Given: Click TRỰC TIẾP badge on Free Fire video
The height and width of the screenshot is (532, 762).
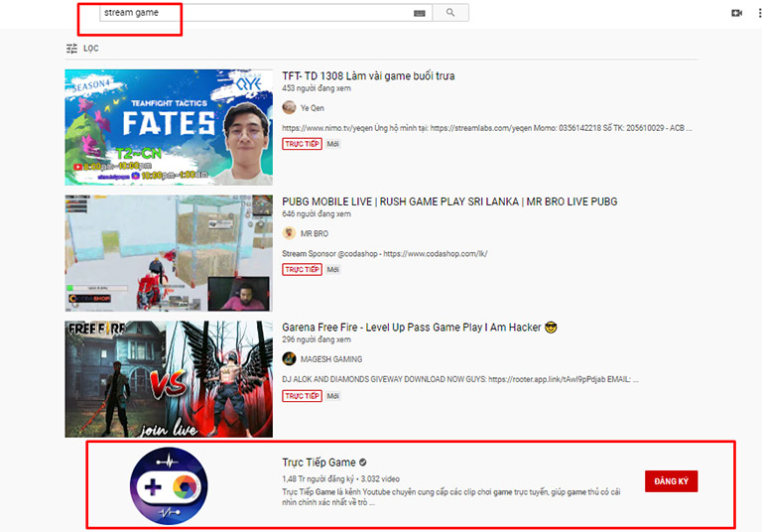Looking at the screenshot, I should [x=302, y=396].
